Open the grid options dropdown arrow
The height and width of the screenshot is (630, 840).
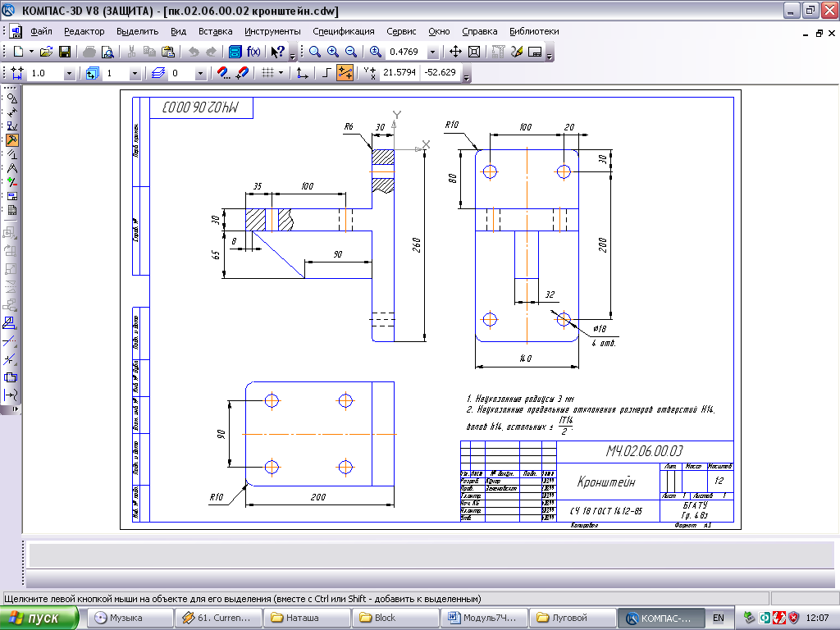point(281,73)
